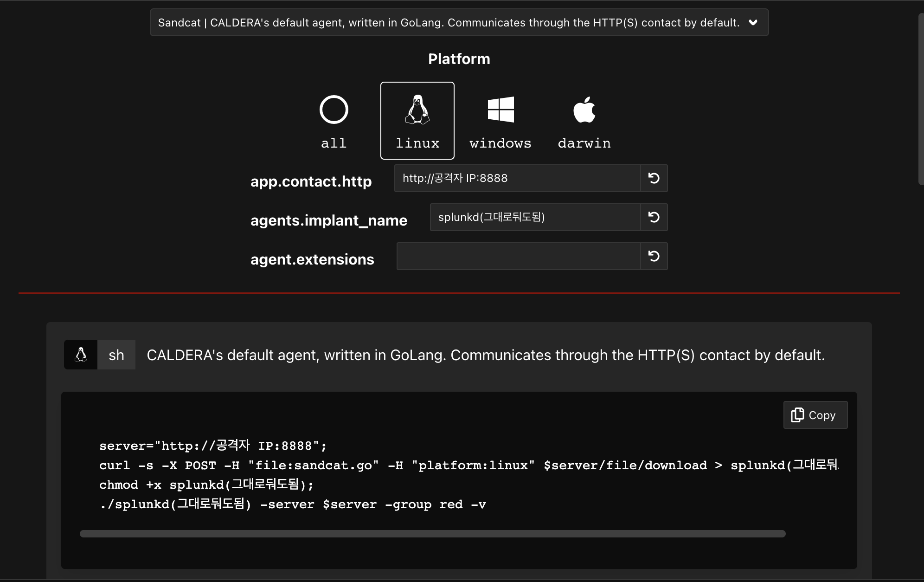The width and height of the screenshot is (924, 582).
Task: Reset the agents.implant_name field value
Action: (x=654, y=217)
